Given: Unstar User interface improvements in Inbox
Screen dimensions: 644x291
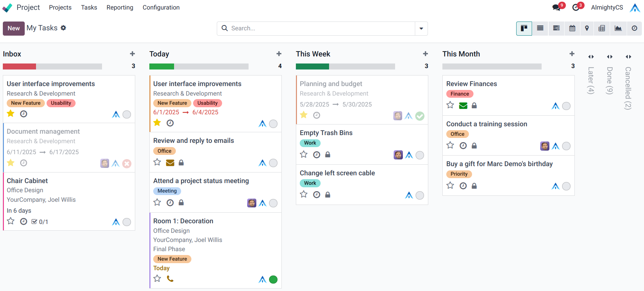Looking at the screenshot, I should click(11, 114).
